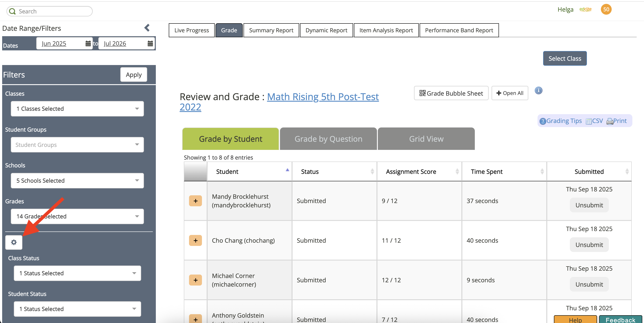Open Math Rising 5th Post-Test link
The height and width of the screenshot is (323, 644).
tap(322, 97)
